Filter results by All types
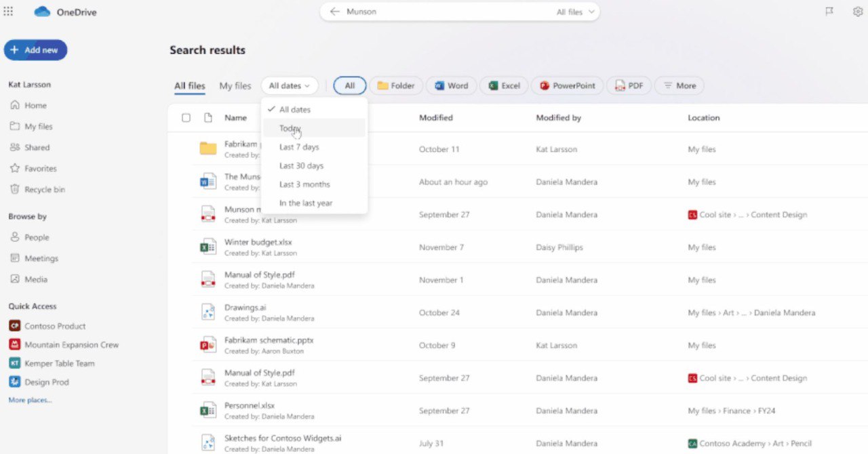This screenshot has height=454, width=868. pos(350,86)
